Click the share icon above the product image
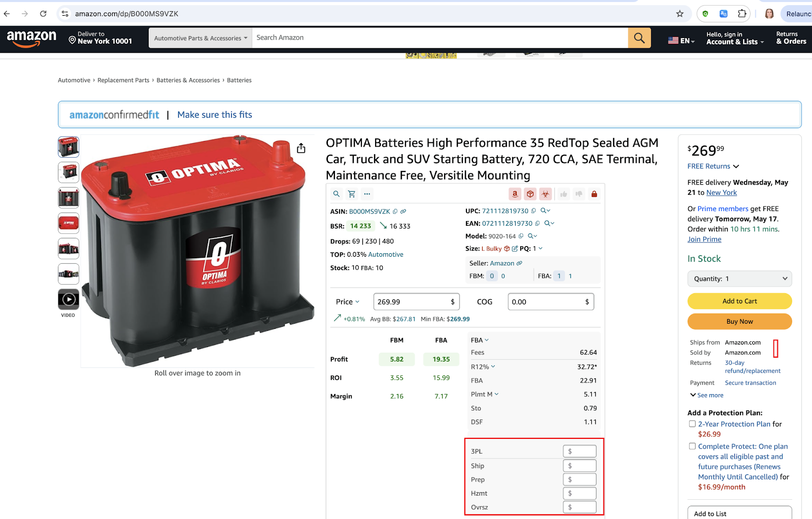The height and width of the screenshot is (519, 812). tap(300, 148)
